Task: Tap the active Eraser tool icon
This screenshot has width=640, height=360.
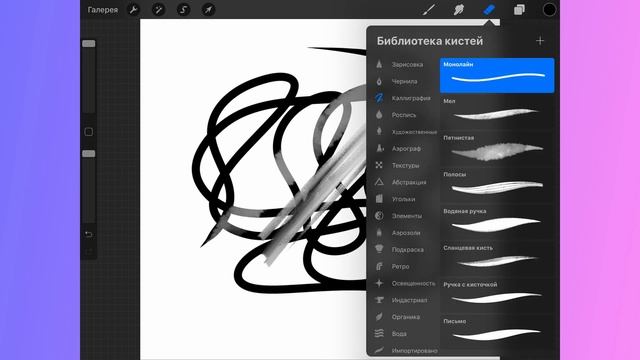Action: 489,10
